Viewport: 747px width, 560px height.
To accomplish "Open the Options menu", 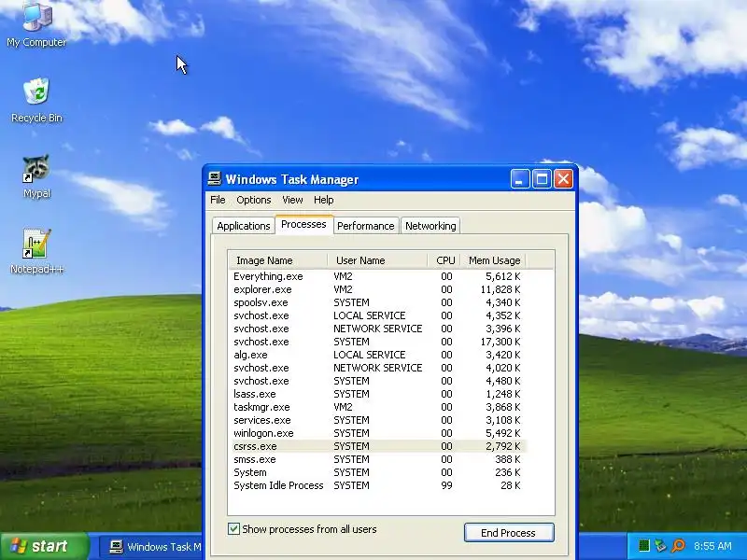I will (254, 200).
